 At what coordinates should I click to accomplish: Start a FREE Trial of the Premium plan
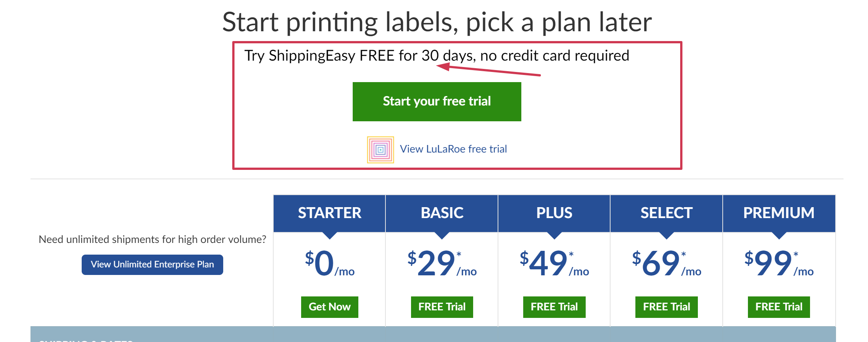(778, 307)
